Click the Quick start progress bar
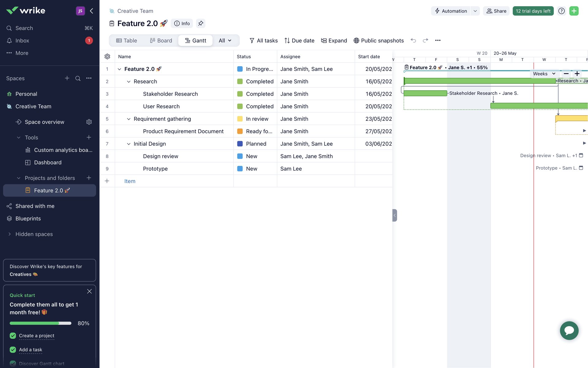588x368 pixels. pyautogui.click(x=40, y=323)
